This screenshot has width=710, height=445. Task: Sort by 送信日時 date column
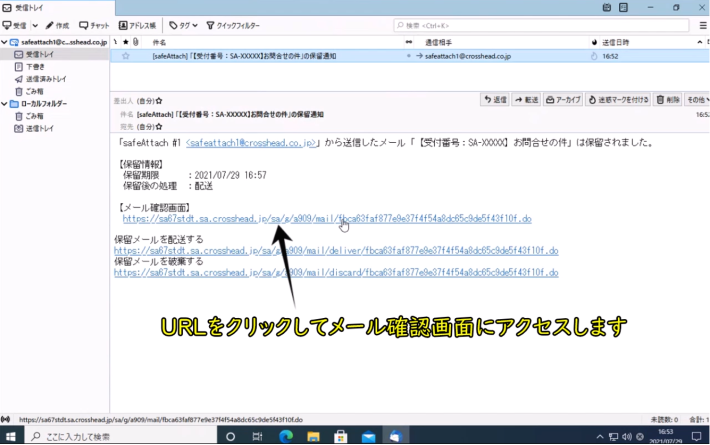point(615,43)
